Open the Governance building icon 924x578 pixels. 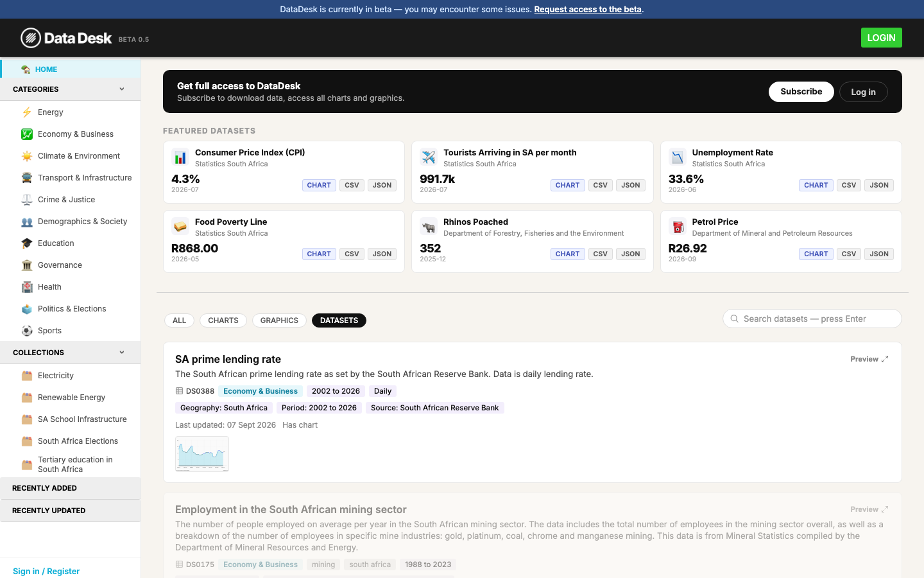tap(27, 265)
